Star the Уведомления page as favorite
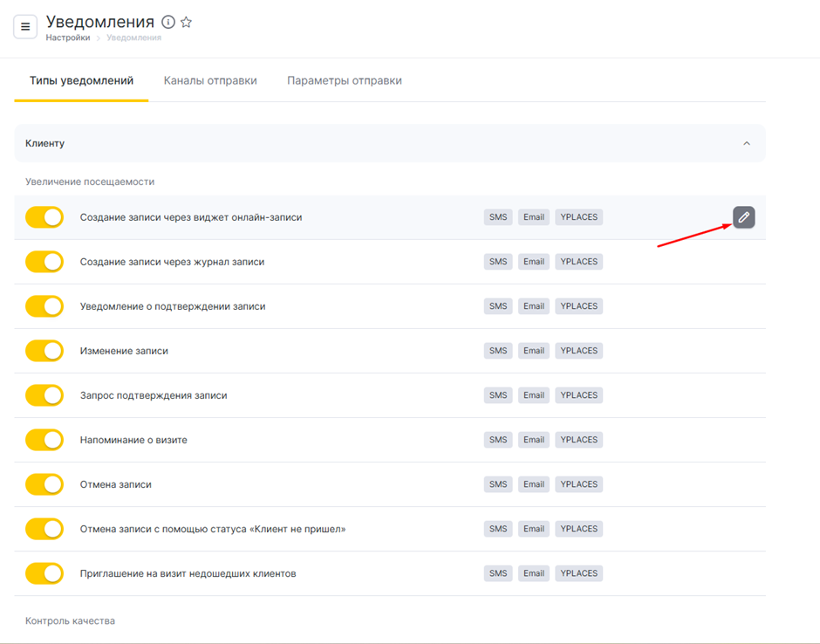Viewport: 820px width, 644px height. tap(186, 23)
